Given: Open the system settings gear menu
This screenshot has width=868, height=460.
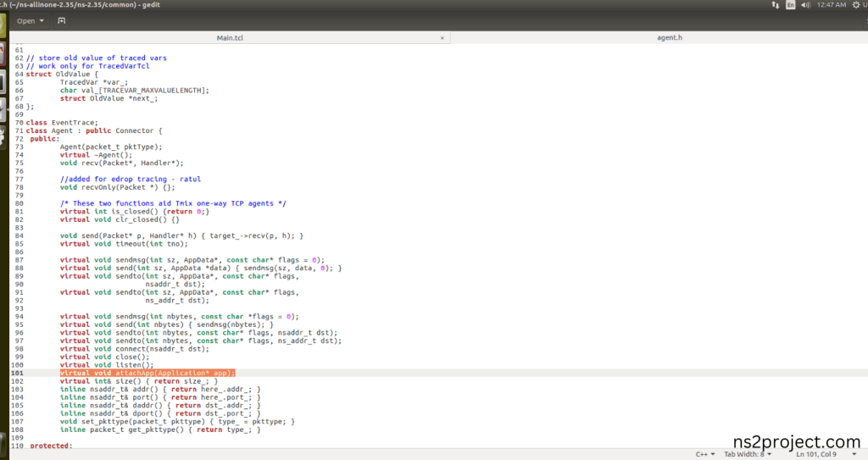Looking at the screenshot, I should (856, 5).
